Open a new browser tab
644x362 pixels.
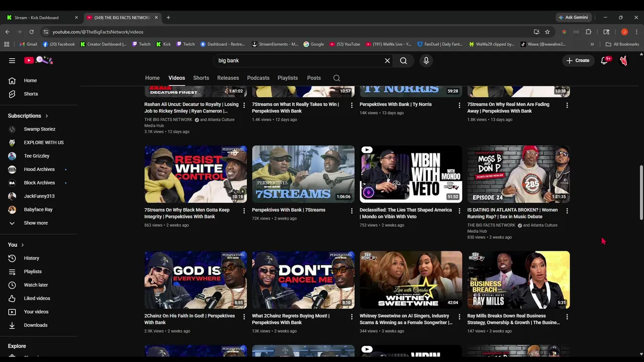coord(168,18)
